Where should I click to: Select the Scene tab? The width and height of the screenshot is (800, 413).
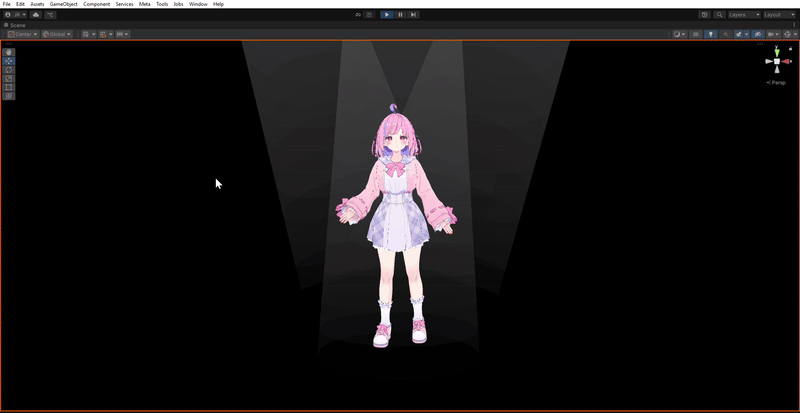click(x=15, y=25)
